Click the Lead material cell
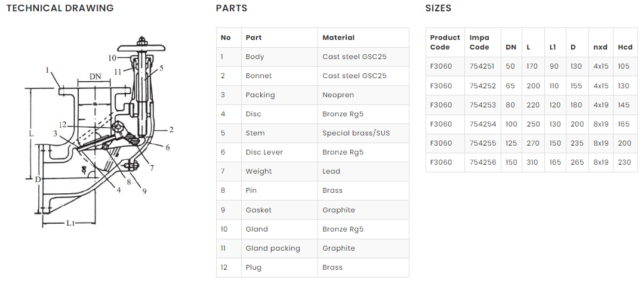This screenshot has width=644, height=287. pyautogui.click(x=331, y=171)
